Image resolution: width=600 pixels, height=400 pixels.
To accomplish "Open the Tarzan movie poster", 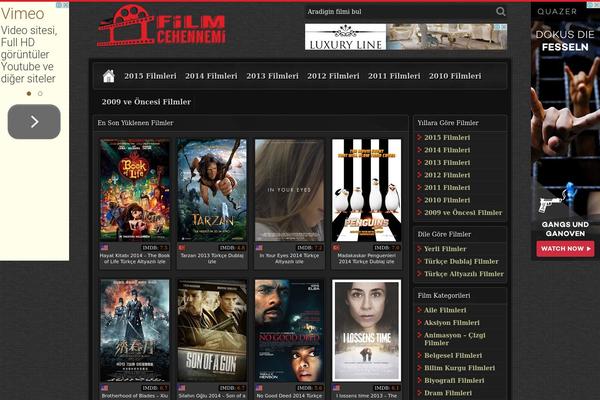I will tap(212, 190).
